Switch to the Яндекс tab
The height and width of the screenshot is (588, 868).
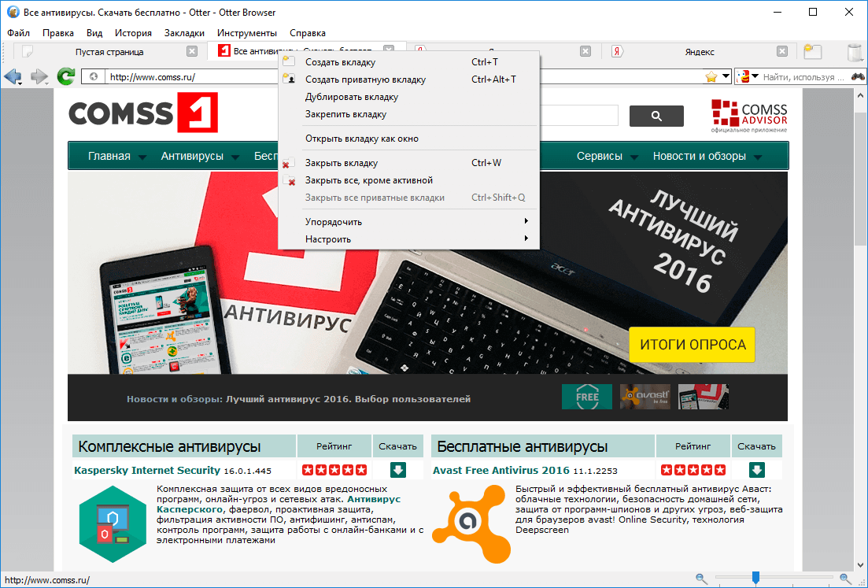(x=699, y=51)
